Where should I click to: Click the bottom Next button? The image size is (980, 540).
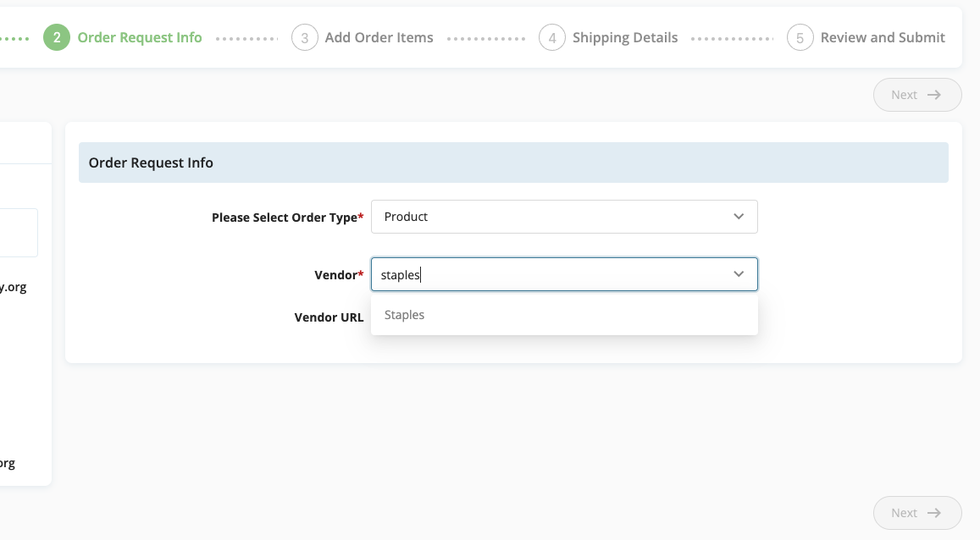click(x=916, y=513)
